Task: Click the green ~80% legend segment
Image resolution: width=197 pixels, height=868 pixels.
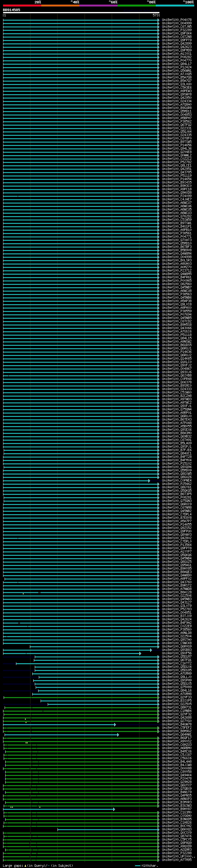Action: (137, 6)
